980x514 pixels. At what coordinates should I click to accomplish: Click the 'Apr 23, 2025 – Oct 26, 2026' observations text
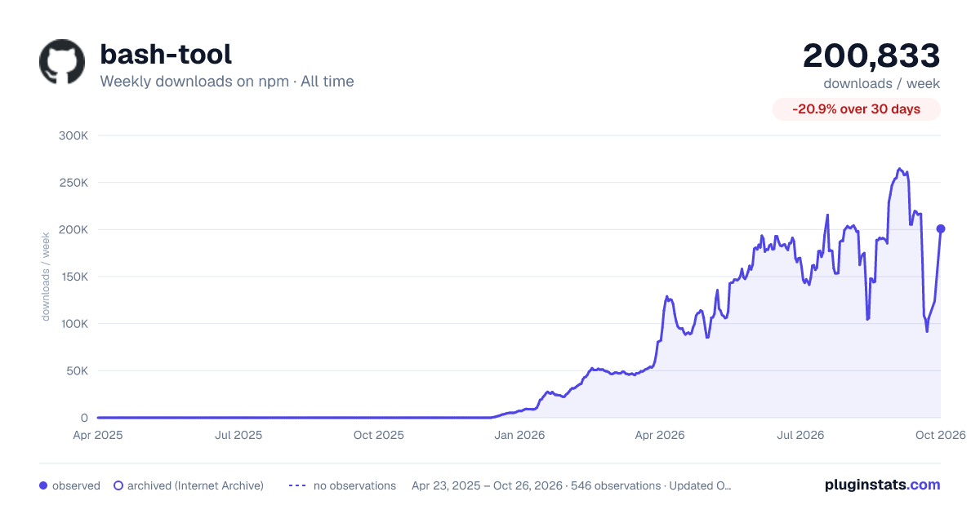(x=572, y=485)
